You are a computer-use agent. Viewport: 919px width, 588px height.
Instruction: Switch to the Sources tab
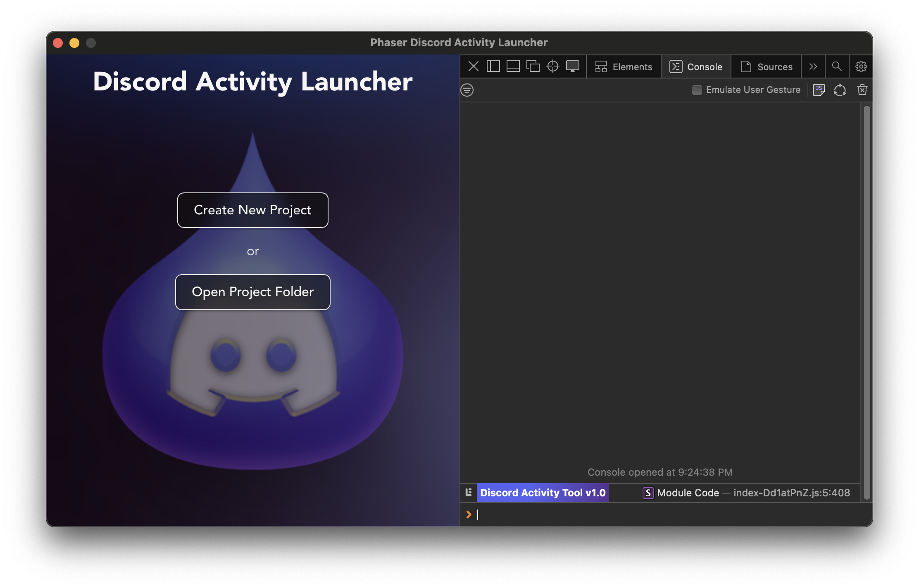click(x=766, y=66)
